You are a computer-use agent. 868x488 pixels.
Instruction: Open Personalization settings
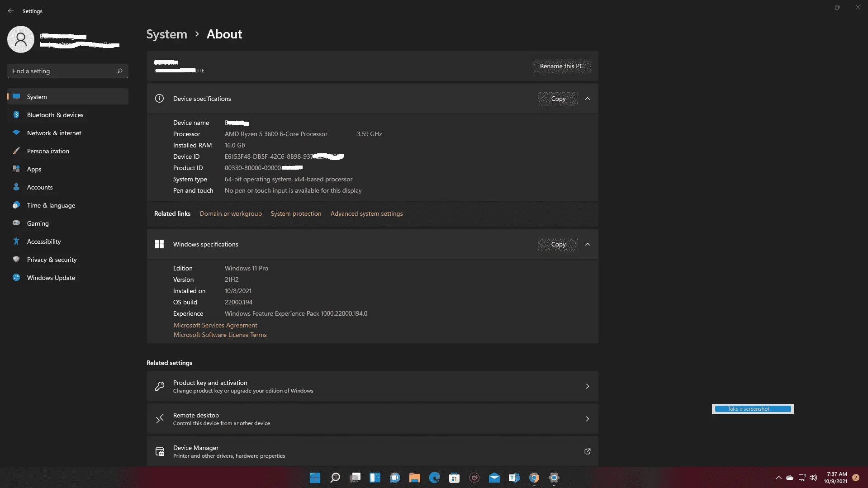point(68,151)
